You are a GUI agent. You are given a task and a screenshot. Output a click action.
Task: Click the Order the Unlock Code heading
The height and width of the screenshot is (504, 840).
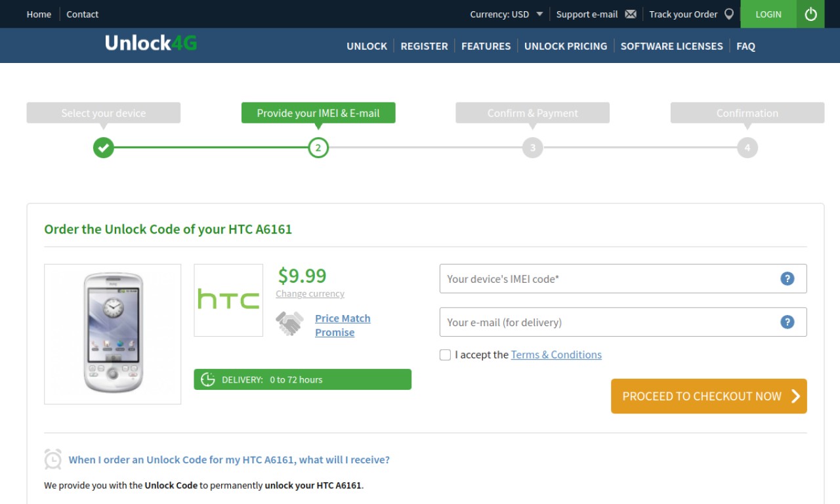click(x=168, y=229)
